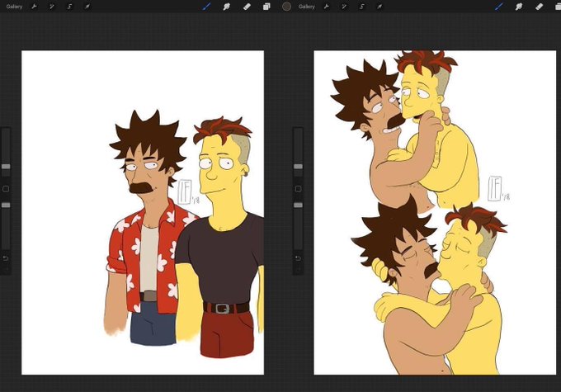Screen dimensions: 561x392
Task: Open color picker circle in left window
Action: (286, 6)
